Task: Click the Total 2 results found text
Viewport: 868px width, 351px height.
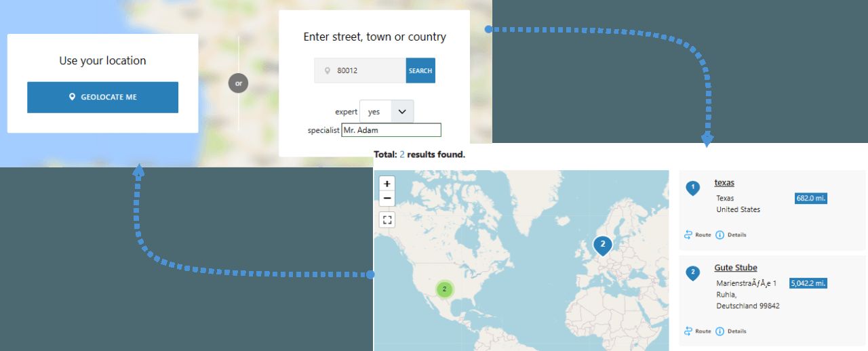Action: tap(419, 154)
